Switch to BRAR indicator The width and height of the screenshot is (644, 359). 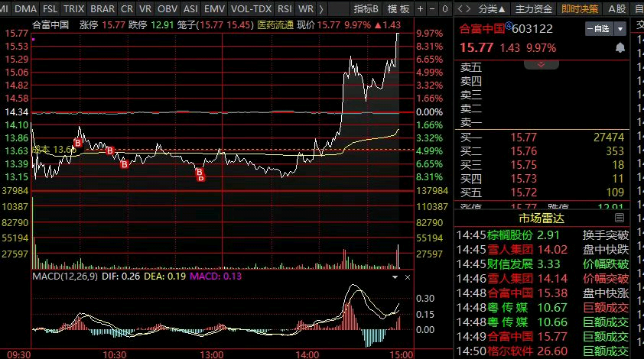[102, 8]
